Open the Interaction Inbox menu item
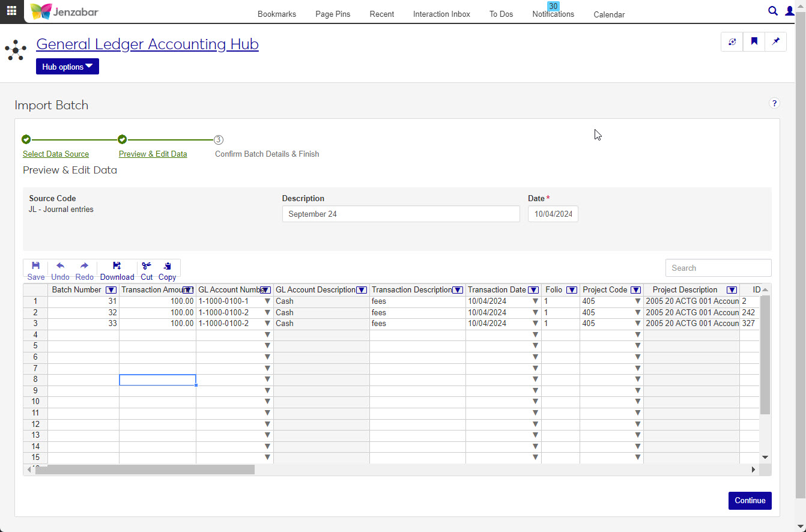 tap(441, 14)
